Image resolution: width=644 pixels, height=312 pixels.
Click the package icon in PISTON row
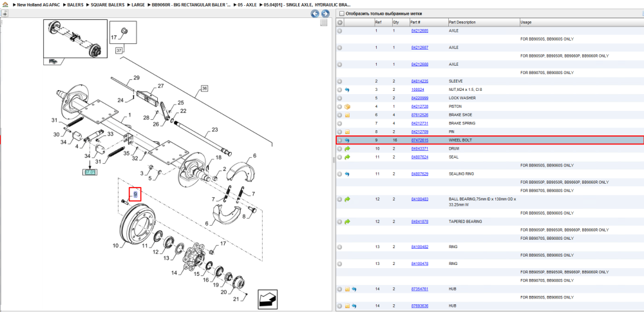(347, 106)
